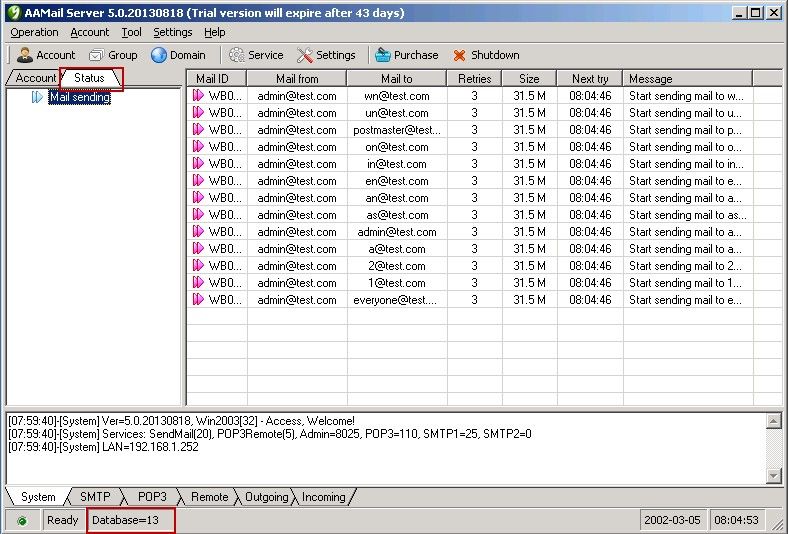Click pink arrow icon of a@test.com row
Image resolution: width=788 pixels, height=534 pixels.
[198, 249]
